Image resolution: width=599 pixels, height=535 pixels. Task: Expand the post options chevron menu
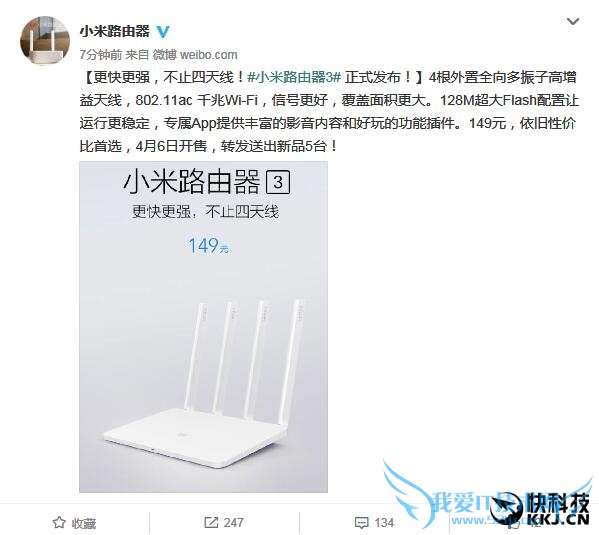coord(573,21)
